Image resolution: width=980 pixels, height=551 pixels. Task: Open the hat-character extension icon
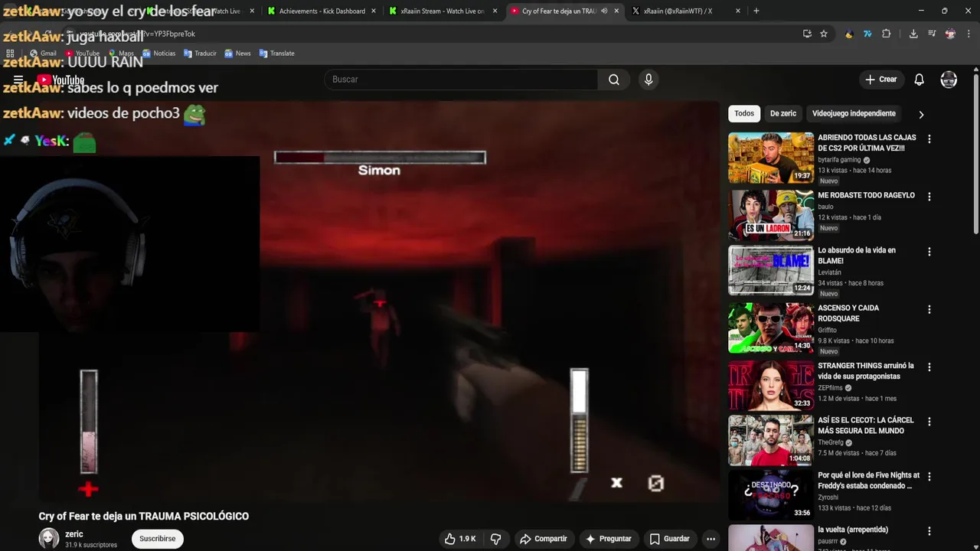pos(849,34)
